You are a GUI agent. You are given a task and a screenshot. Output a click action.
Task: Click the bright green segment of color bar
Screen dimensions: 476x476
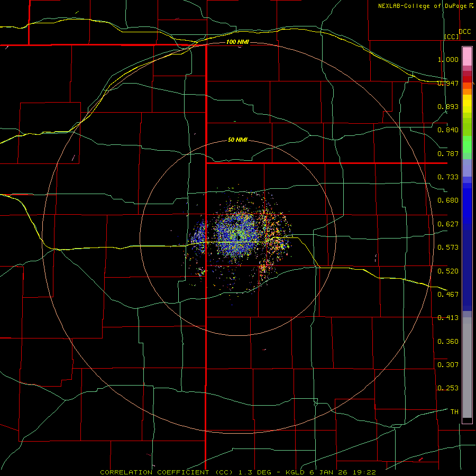(x=467, y=144)
